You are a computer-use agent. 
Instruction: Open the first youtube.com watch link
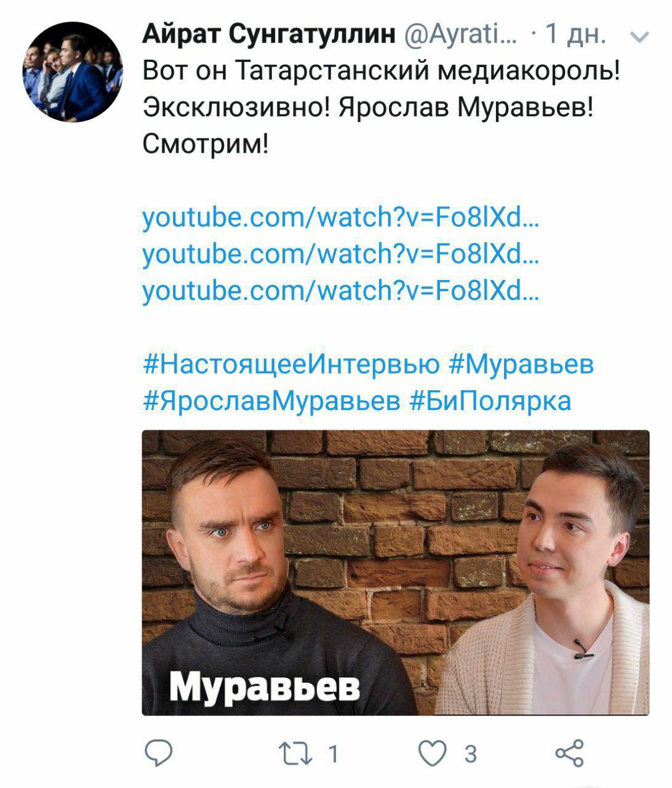coord(341,217)
